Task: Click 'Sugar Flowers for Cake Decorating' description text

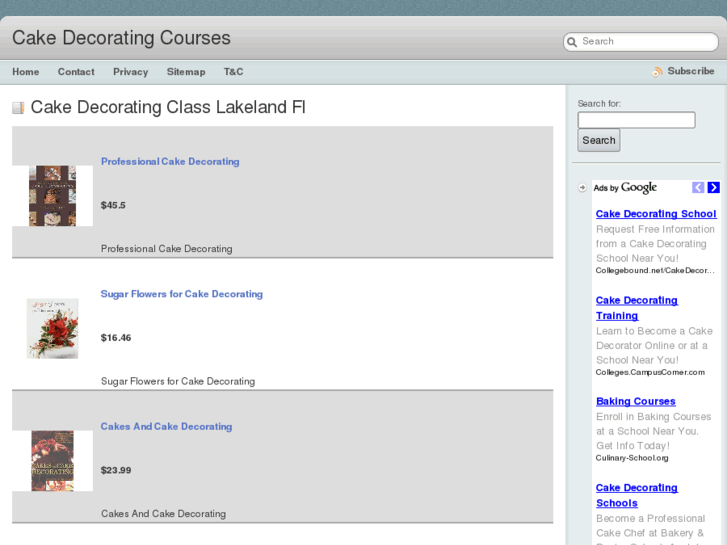Action: (178, 381)
